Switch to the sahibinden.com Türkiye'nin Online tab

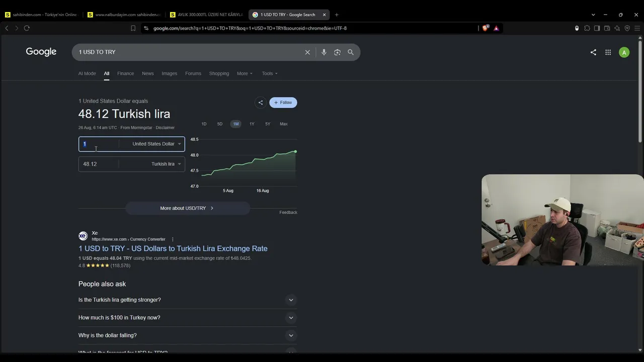click(x=41, y=15)
